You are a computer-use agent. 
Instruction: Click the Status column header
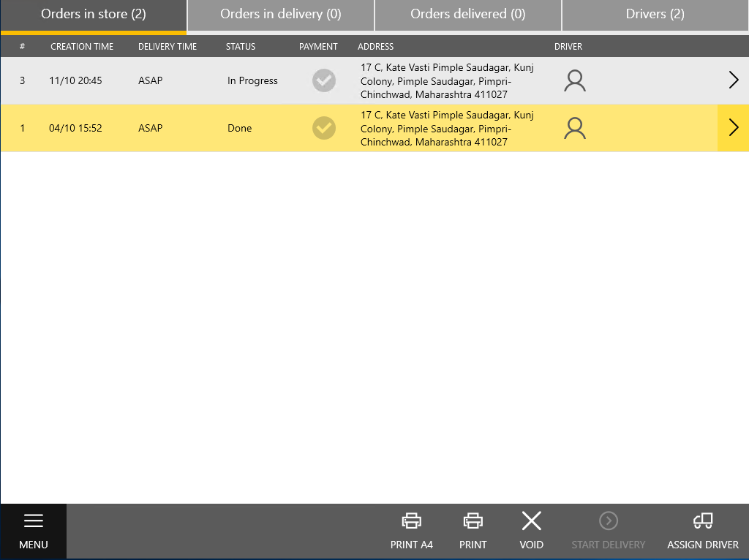[240, 46]
